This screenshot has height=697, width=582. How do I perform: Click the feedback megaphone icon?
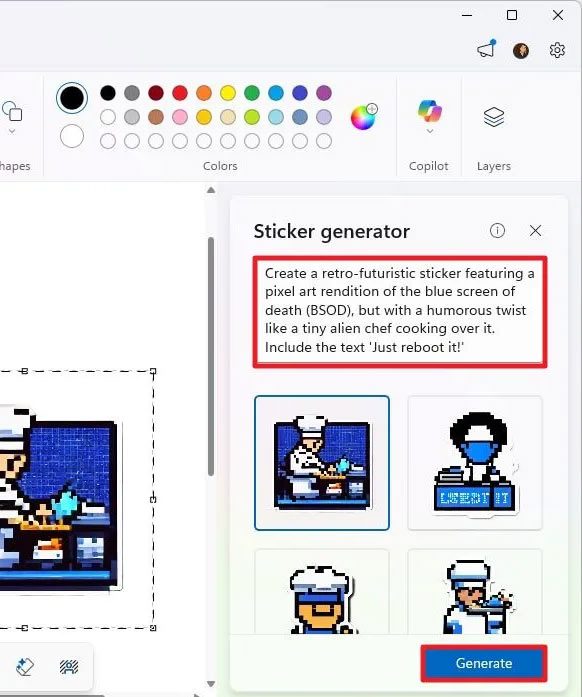pyautogui.click(x=486, y=49)
